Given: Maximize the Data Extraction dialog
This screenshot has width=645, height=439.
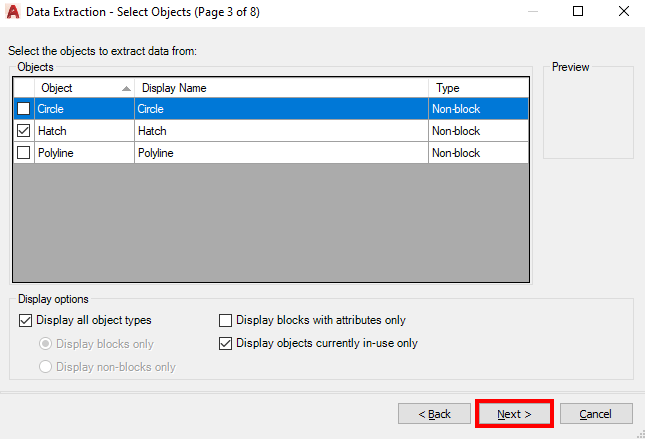Looking at the screenshot, I should 578,11.
